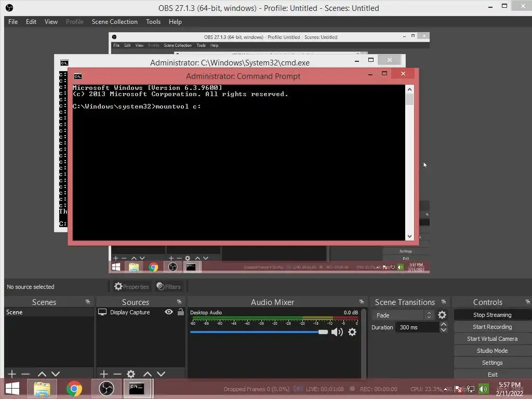Open source Filters button

[169, 287]
